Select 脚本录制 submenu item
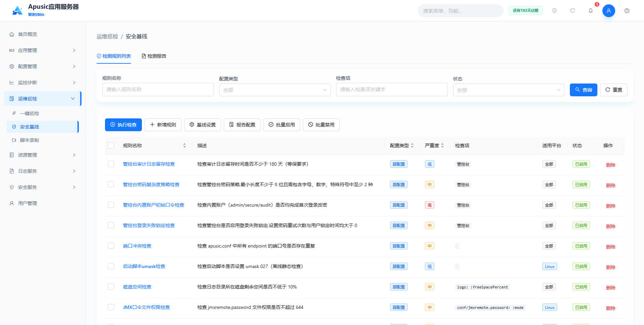Viewport: 644px width, 325px height. coord(43,140)
